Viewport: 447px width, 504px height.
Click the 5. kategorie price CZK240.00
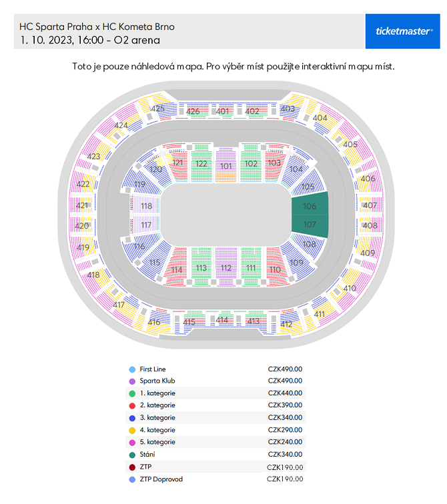[285, 442]
